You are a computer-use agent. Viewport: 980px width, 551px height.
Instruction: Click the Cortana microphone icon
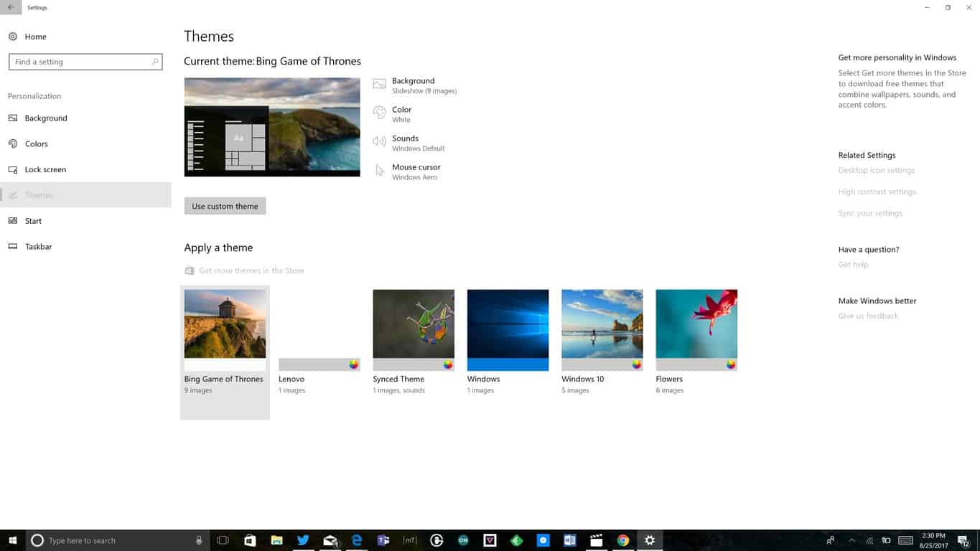(199, 540)
